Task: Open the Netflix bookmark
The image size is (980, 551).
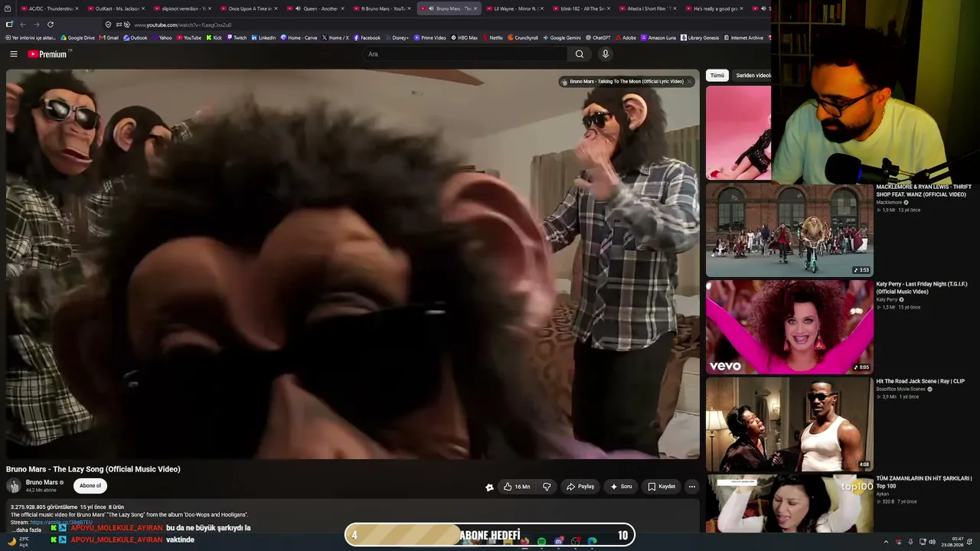Action: [492, 37]
